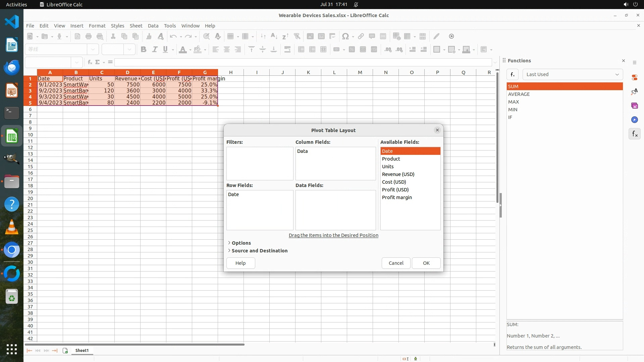Open the Properties sidebar deck icon

point(634,77)
